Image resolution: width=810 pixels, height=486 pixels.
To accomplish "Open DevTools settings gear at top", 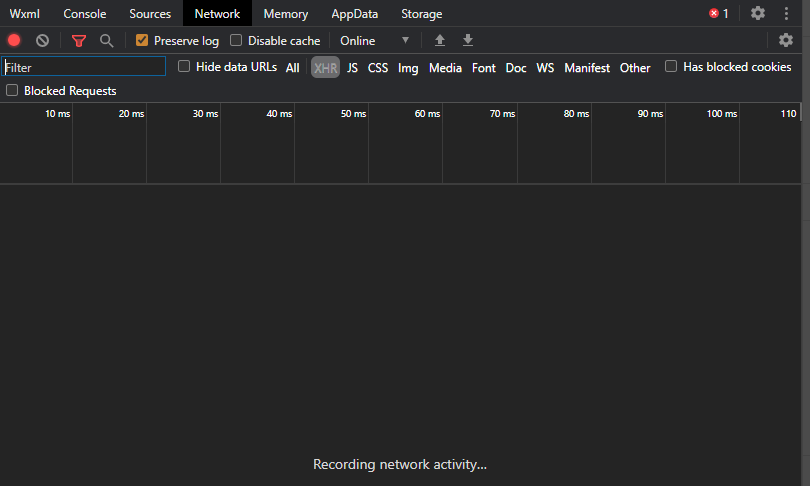I will [x=757, y=13].
